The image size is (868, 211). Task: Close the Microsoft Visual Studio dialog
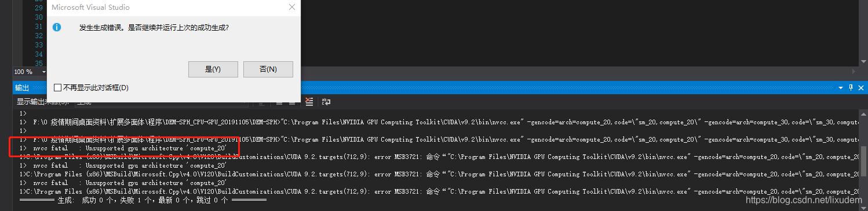coord(292,8)
